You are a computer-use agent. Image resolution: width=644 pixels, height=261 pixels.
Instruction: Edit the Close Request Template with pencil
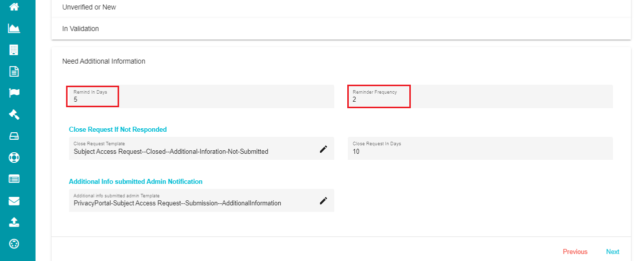pyautogui.click(x=323, y=149)
